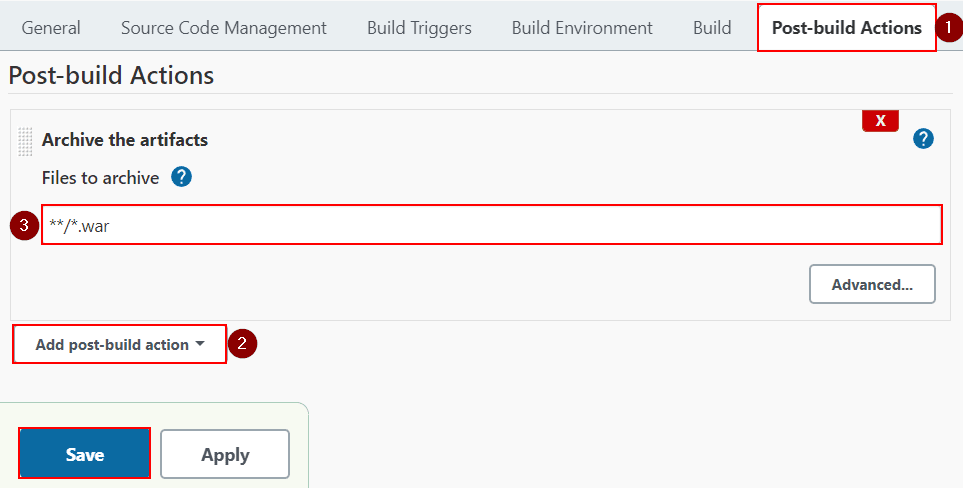The height and width of the screenshot is (488, 963).
Task: Click the red annotation badge number 1
Action: point(948,28)
